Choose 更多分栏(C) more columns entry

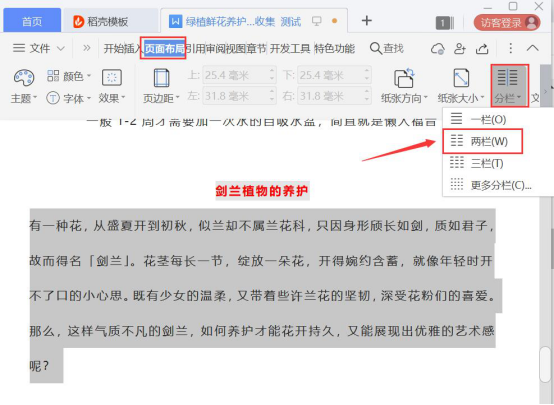[491, 185]
